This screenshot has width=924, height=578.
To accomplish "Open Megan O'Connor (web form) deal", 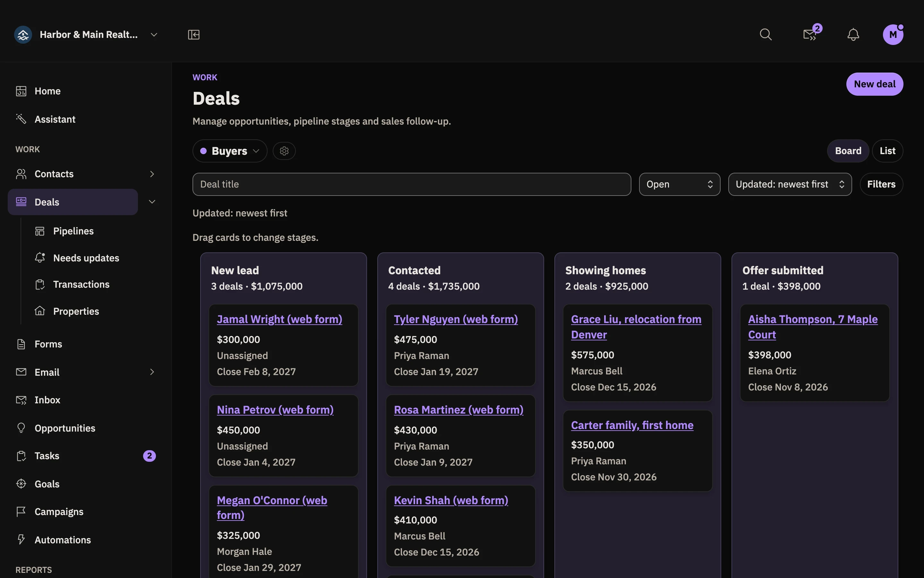I will click(x=272, y=508).
